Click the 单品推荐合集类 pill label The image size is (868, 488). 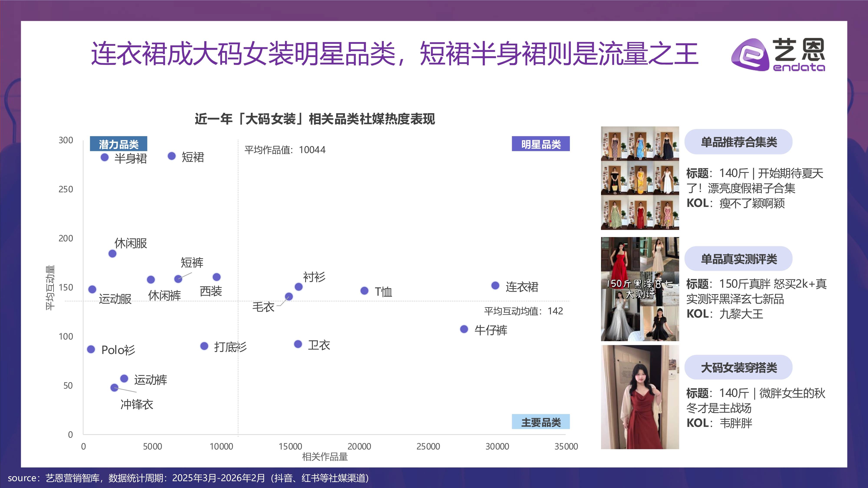click(738, 142)
